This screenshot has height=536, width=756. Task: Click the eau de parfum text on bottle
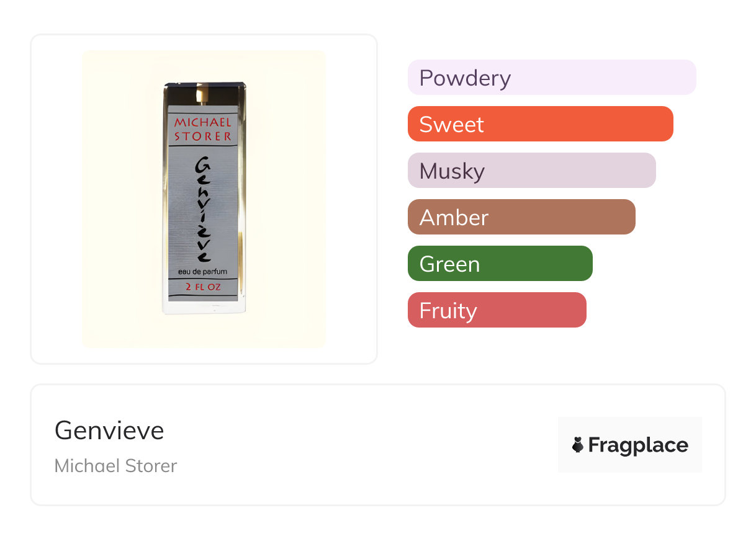(203, 272)
